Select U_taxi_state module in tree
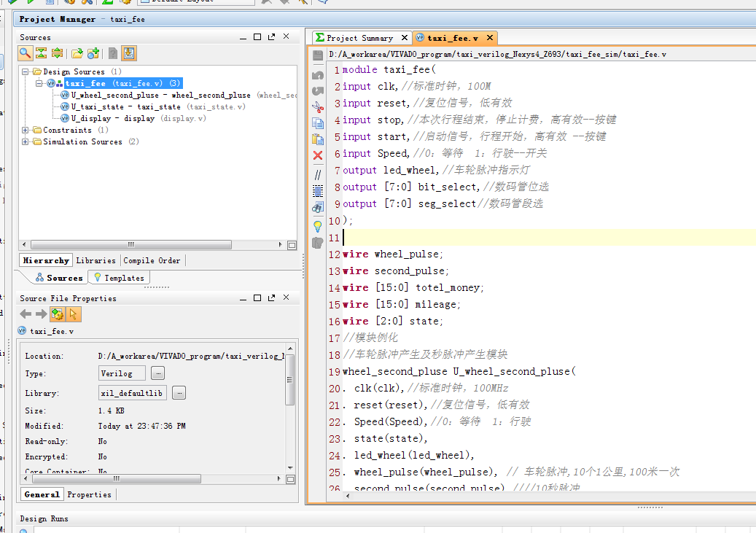756x533 pixels. [x=126, y=106]
